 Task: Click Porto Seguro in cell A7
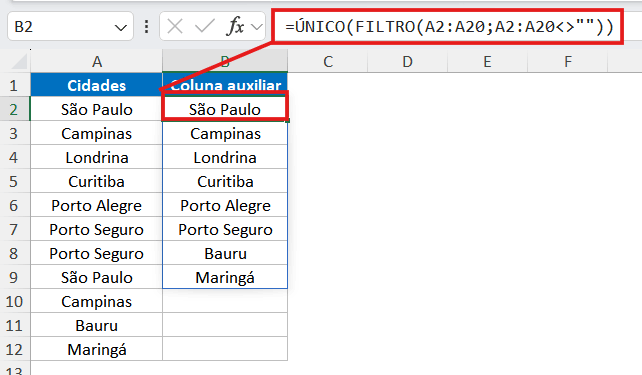tap(97, 229)
